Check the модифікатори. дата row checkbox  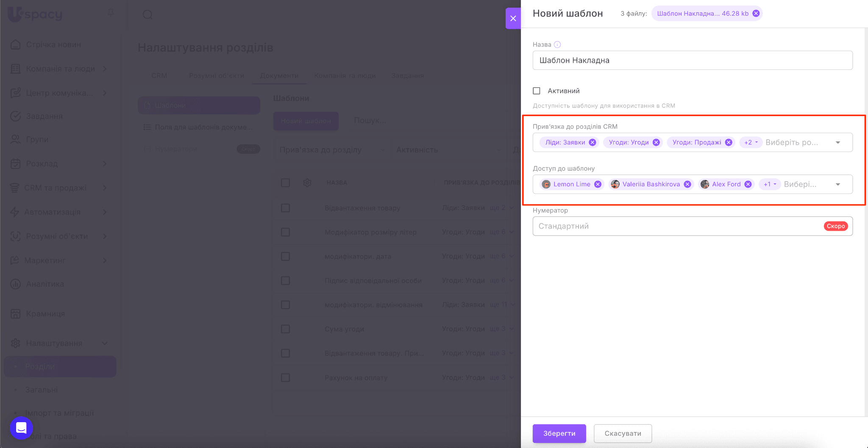click(x=286, y=256)
